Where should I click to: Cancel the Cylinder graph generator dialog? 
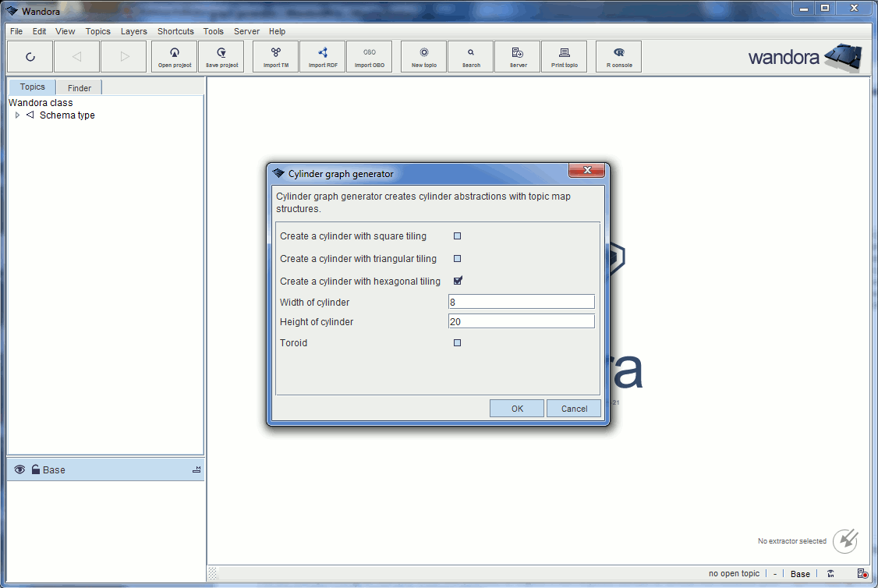pos(574,409)
